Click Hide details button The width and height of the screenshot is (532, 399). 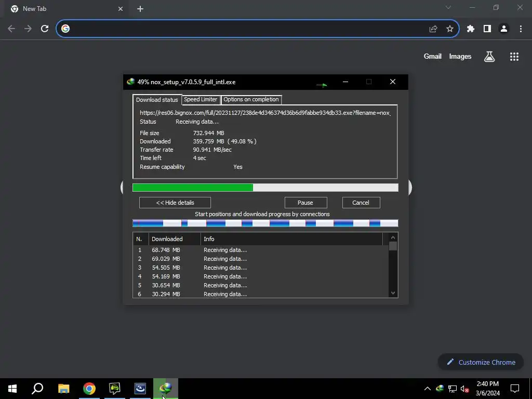coord(175,203)
